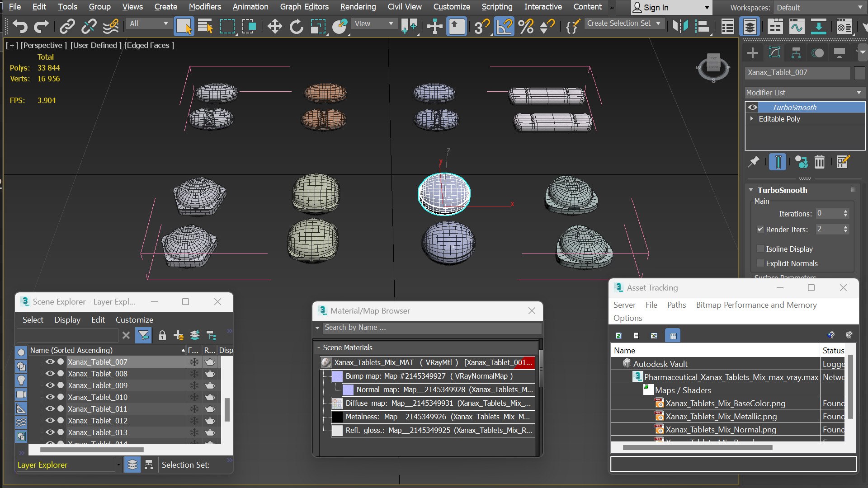
Task: Activate the Unlink Selection tool
Action: click(89, 26)
